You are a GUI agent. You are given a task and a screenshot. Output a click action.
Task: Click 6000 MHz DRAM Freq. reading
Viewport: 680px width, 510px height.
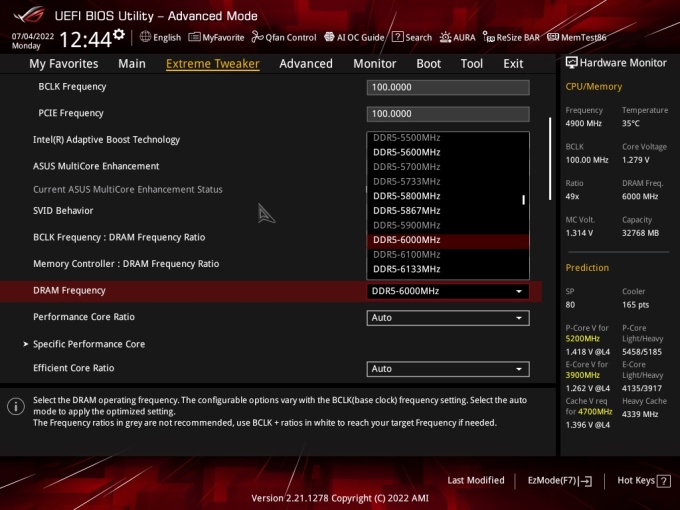(x=640, y=196)
